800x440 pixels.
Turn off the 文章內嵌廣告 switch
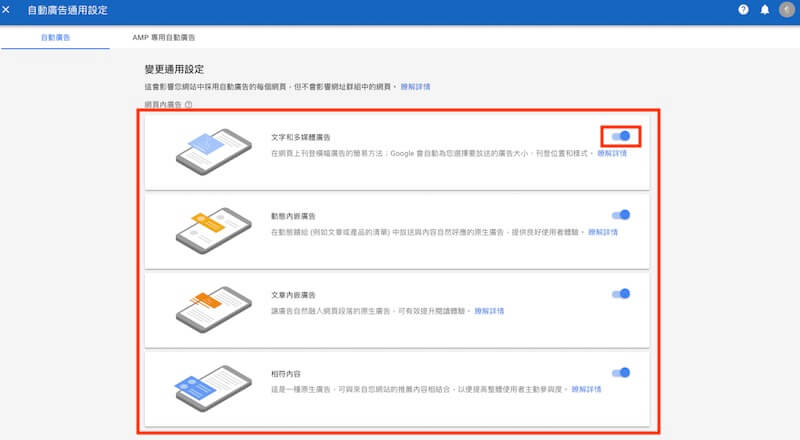621,293
